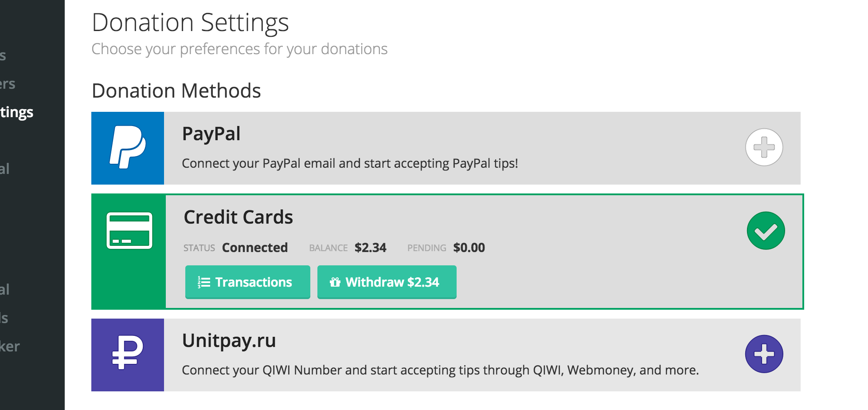Click the $0.00 pending amount

(469, 248)
